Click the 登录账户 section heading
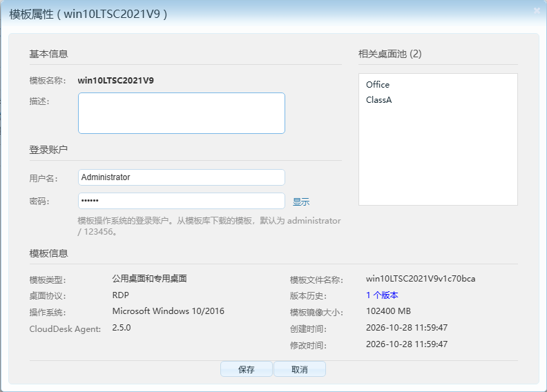547x392 pixels. [48, 150]
